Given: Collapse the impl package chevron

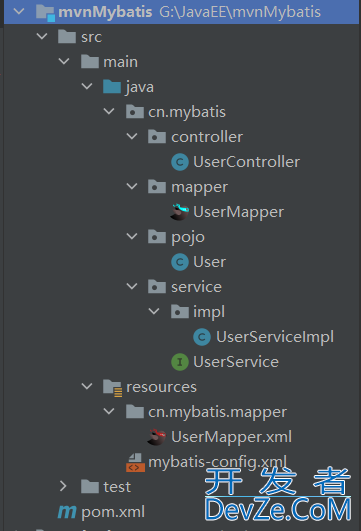Looking at the screenshot, I should [154, 311].
